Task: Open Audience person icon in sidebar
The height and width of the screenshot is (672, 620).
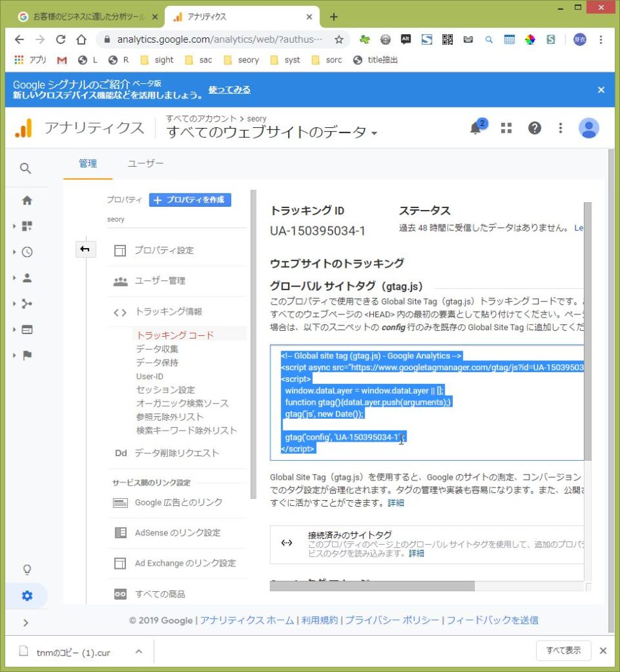Action: tap(27, 278)
